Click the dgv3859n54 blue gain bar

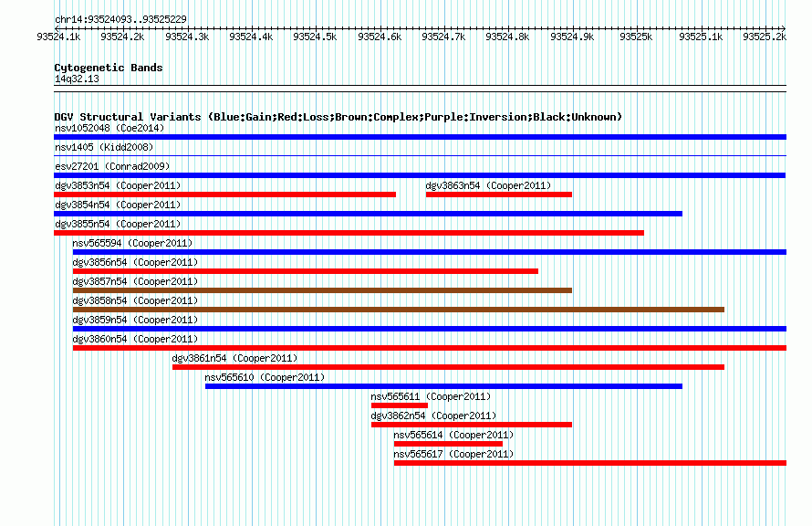pos(430,329)
